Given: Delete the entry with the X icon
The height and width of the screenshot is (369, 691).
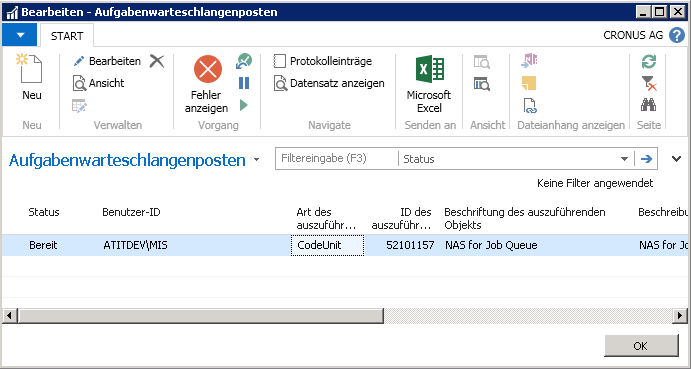Looking at the screenshot, I should [x=157, y=61].
